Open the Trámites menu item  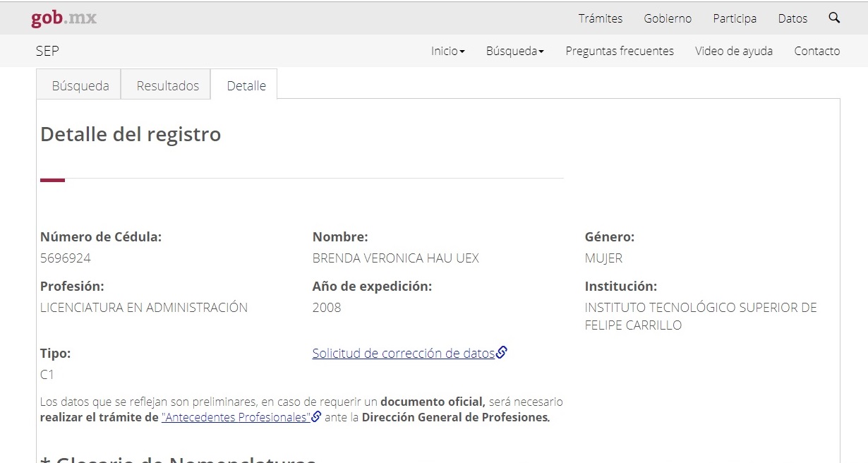coord(600,19)
